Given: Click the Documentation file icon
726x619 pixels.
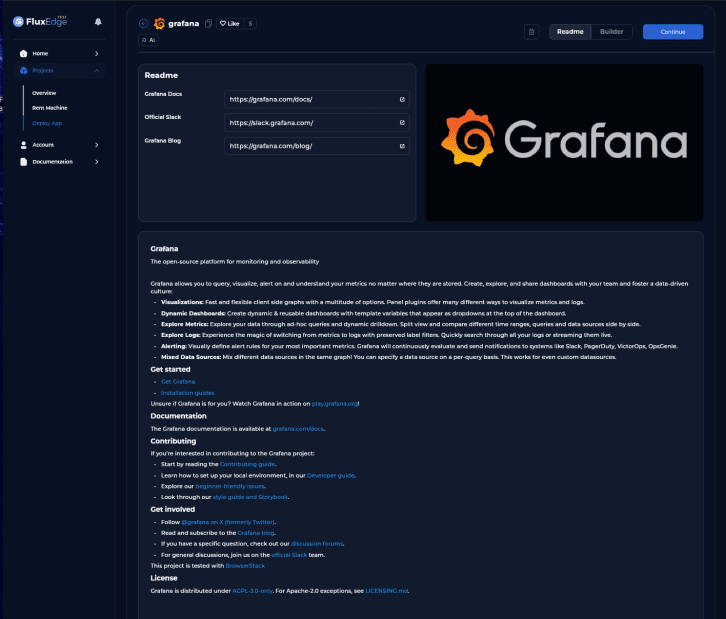Looking at the screenshot, I should coord(24,162).
